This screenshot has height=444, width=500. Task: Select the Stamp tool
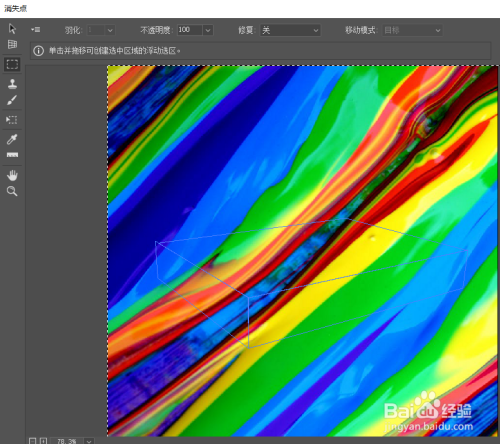tap(12, 84)
